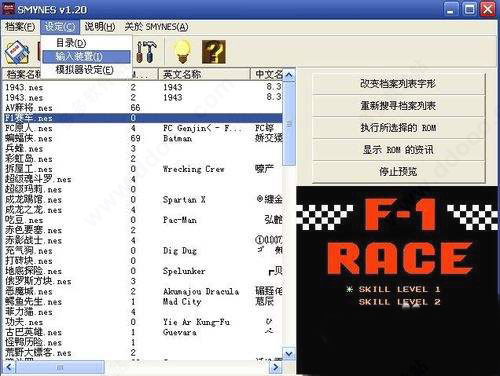This screenshot has width=500, height=376.
Task: Minimize the SMYNES window
Action: pos(450,9)
